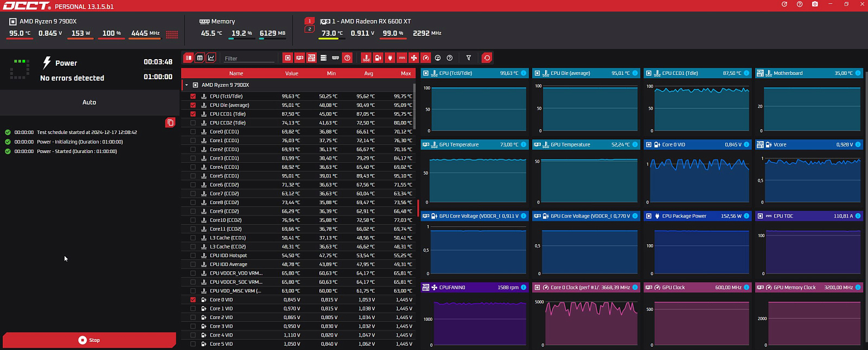Click the Power - Started log entry
Image resolution: width=868 pixels, height=350 pixels.
click(76, 151)
